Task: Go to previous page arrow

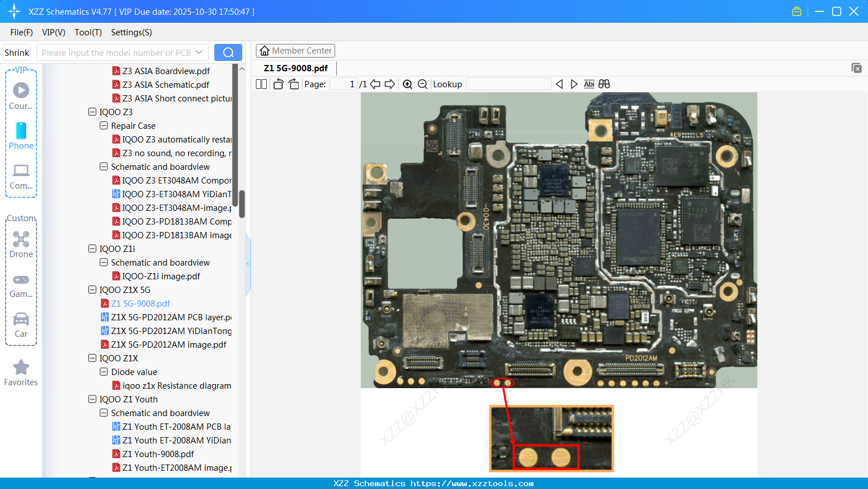Action: tap(375, 84)
